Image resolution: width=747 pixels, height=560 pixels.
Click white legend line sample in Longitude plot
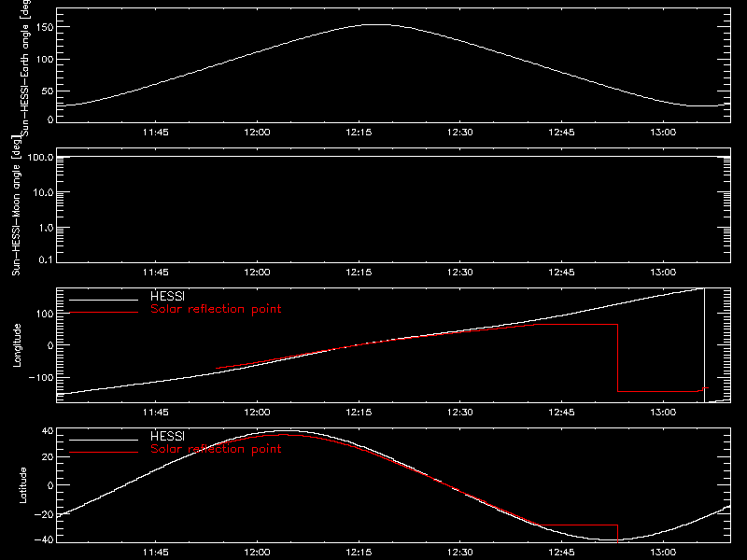point(104,300)
